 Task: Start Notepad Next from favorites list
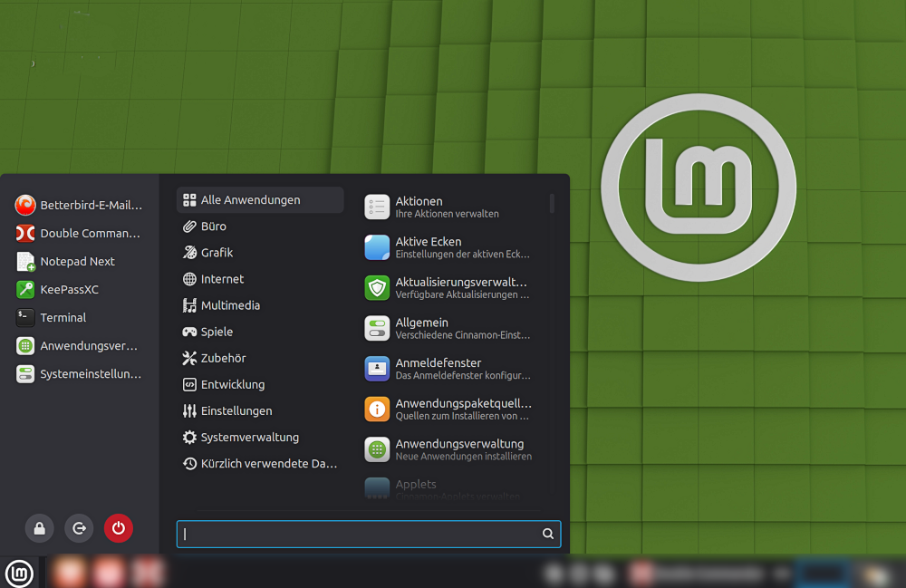coord(79,262)
